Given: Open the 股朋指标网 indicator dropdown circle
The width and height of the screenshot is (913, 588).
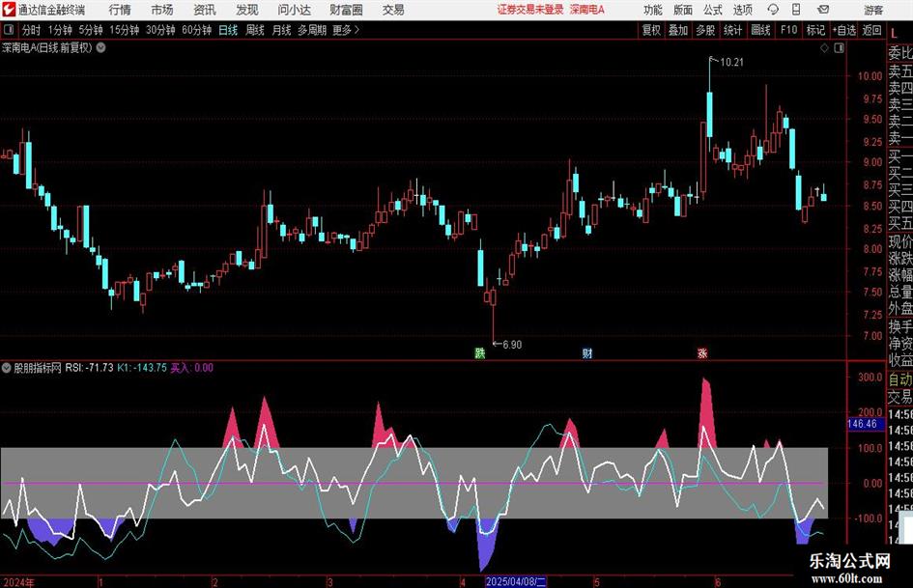Looking at the screenshot, I should tap(7, 368).
